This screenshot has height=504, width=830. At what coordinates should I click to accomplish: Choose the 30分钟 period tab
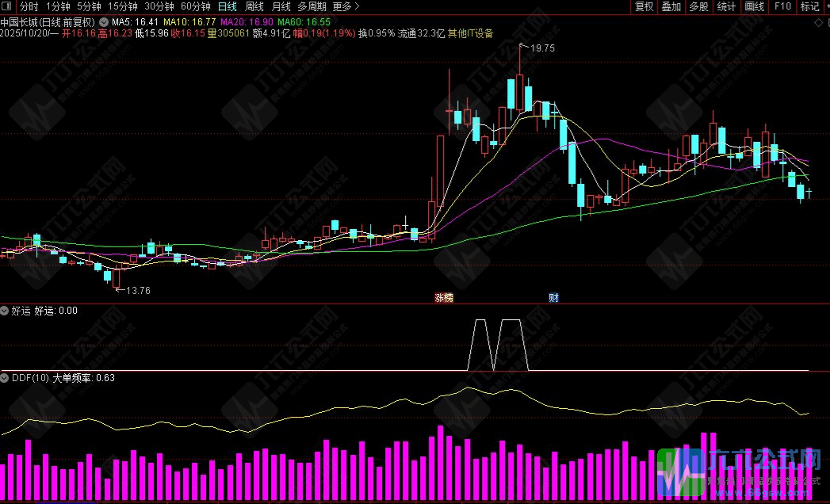(x=159, y=6)
